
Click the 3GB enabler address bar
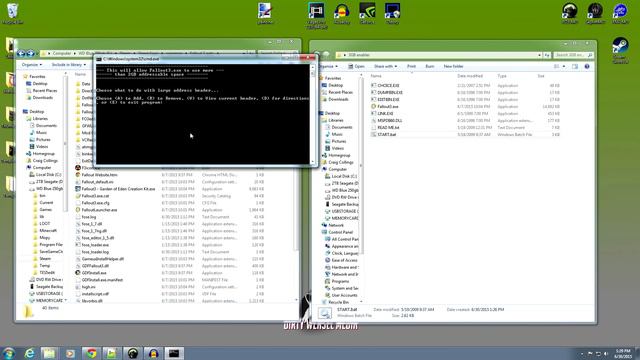[x=438, y=55]
